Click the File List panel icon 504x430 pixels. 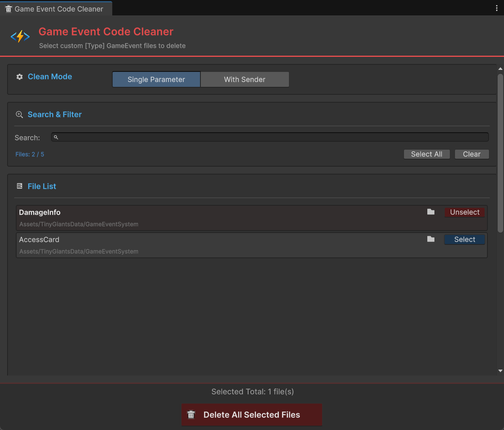pos(19,186)
